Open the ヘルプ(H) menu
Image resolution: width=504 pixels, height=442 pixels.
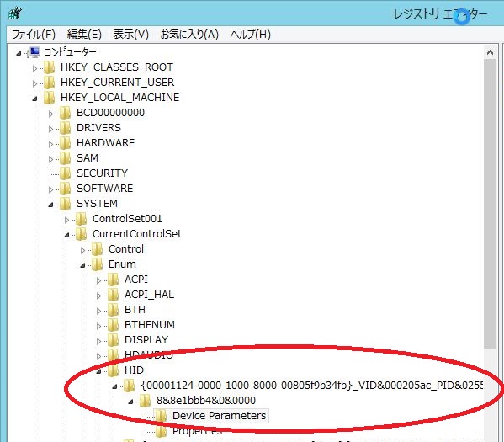(x=251, y=35)
